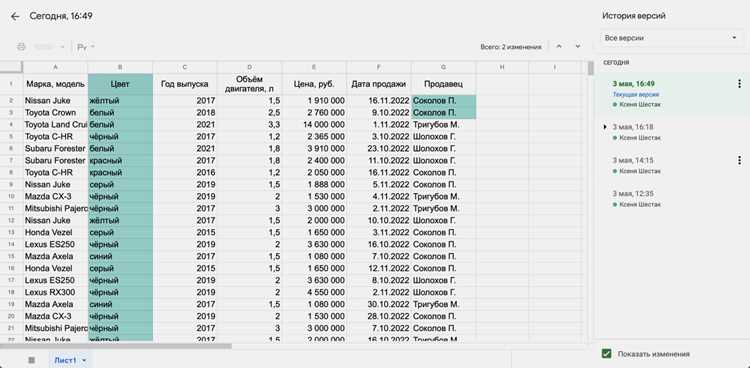Go to previous change using up arrow
The image size is (750, 368).
click(559, 46)
